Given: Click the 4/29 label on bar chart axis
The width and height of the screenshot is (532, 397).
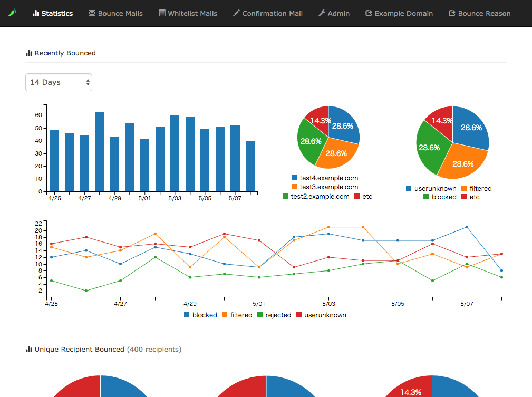Looking at the screenshot, I should coord(115,198).
